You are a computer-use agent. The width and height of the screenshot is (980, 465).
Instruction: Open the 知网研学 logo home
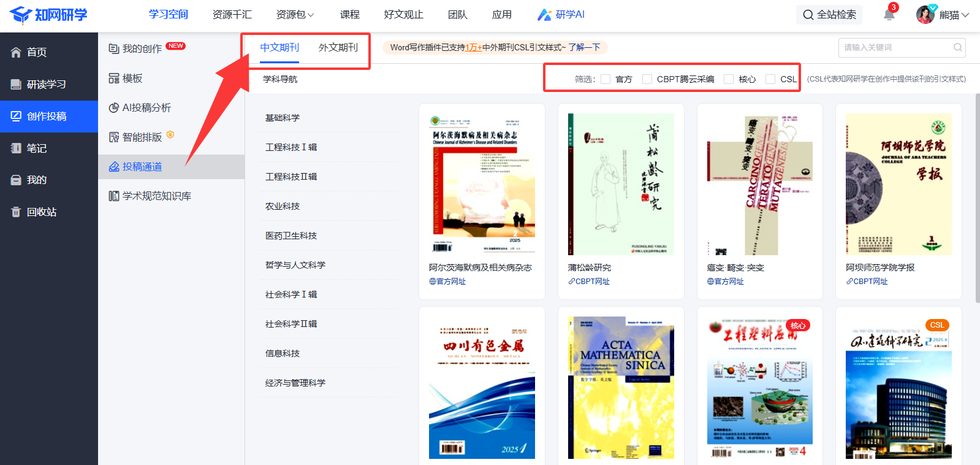point(48,15)
